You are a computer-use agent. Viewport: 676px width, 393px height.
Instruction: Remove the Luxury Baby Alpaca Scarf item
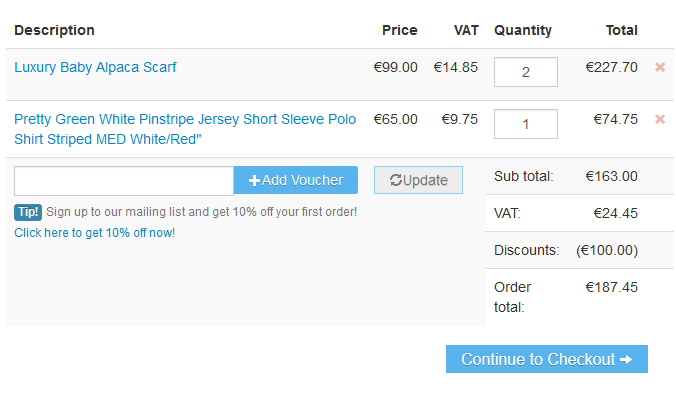coord(660,67)
